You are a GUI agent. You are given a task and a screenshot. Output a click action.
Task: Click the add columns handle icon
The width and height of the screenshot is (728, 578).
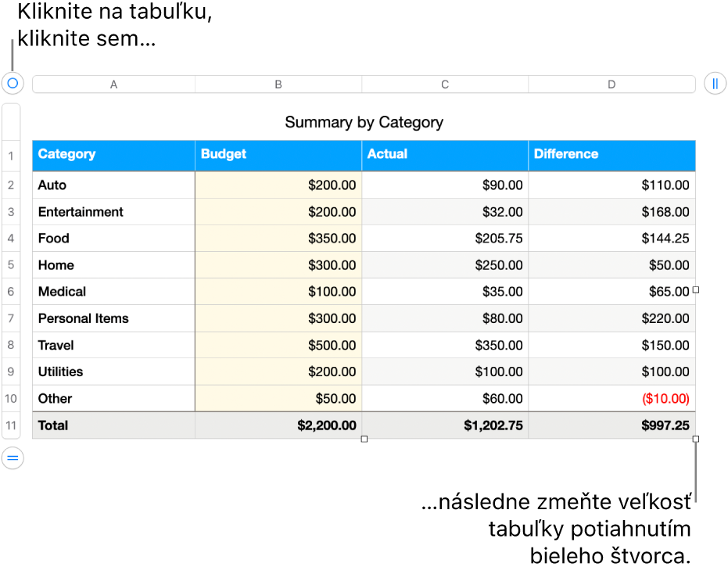[x=715, y=84]
